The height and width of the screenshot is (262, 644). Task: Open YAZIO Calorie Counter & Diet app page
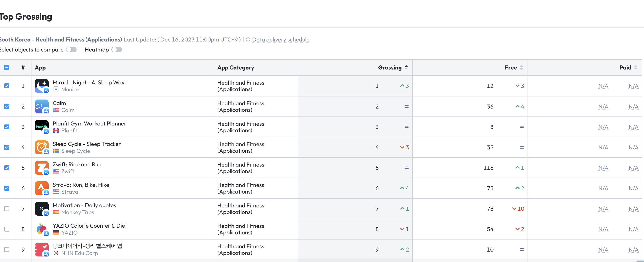pyautogui.click(x=90, y=226)
